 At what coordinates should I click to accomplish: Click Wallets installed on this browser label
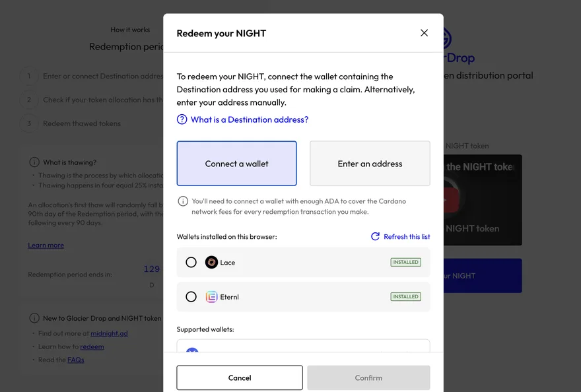click(226, 237)
